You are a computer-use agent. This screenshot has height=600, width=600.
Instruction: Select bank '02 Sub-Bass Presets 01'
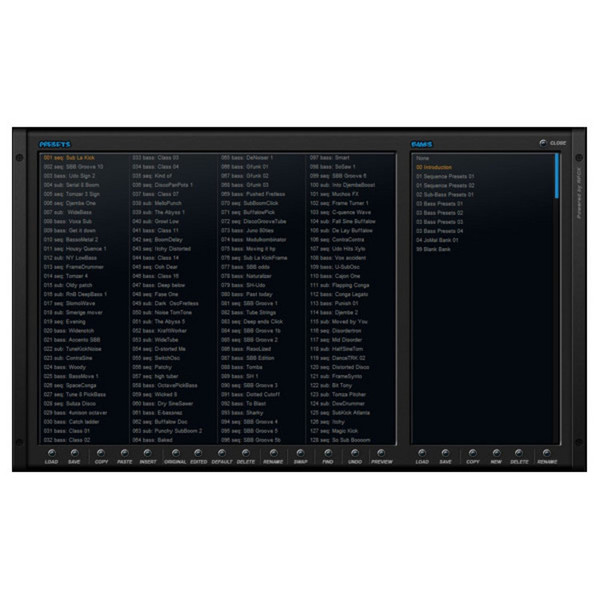pyautogui.click(x=445, y=194)
